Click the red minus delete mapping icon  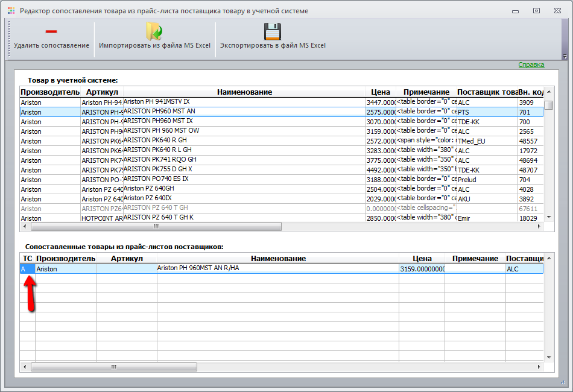tap(51, 31)
